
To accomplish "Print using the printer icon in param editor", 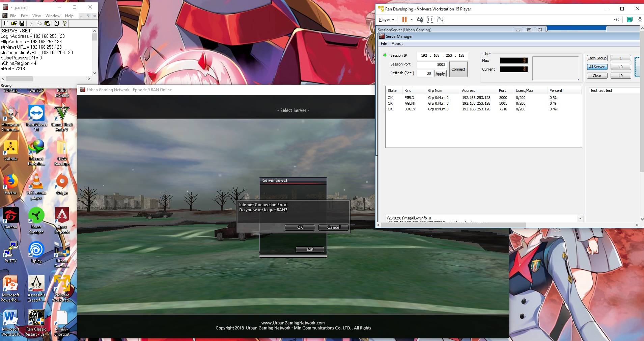I will pyautogui.click(x=57, y=23).
